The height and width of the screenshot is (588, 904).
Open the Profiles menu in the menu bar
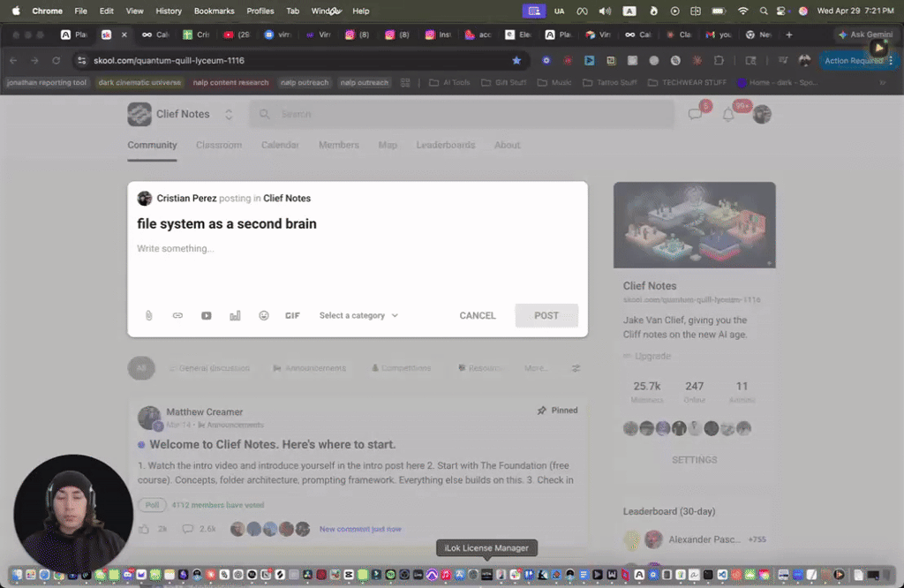pyautogui.click(x=260, y=11)
